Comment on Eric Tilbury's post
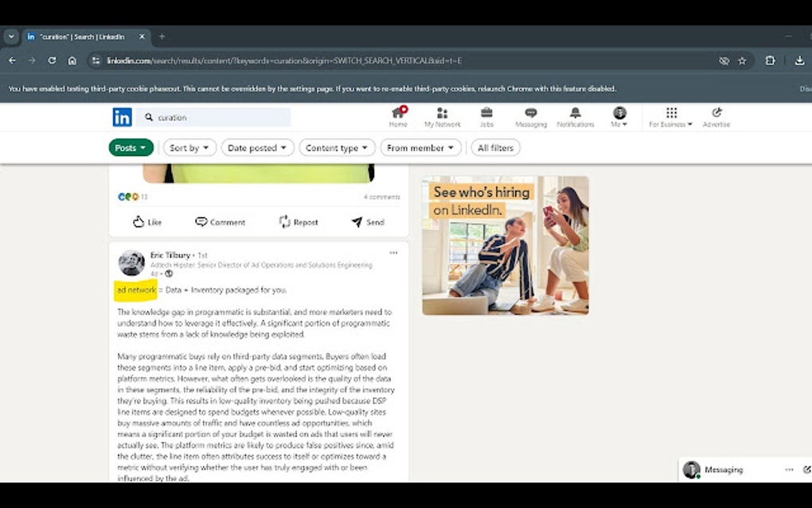The height and width of the screenshot is (508, 812). click(x=221, y=222)
